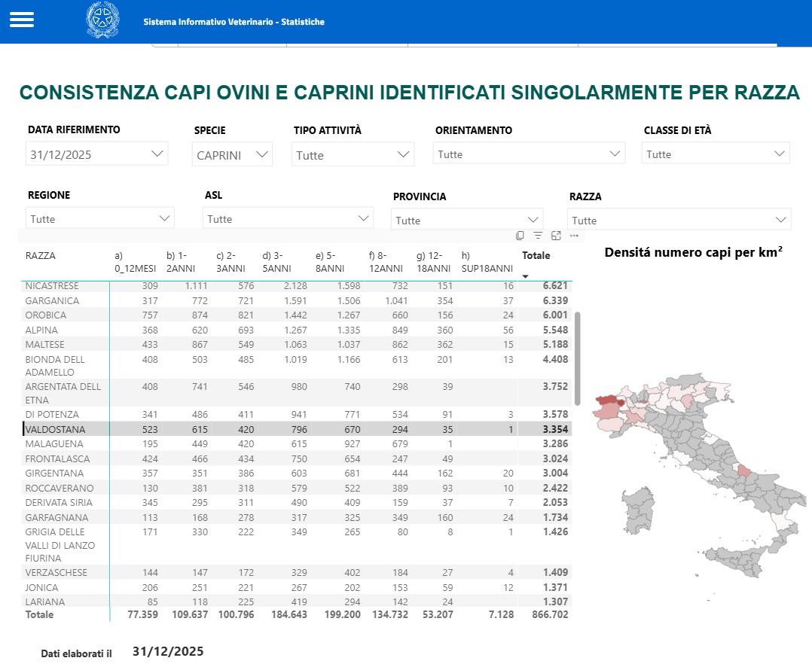Select the GIRGENTANA row name
This screenshot has height=670, width=812.
(54, 474)
